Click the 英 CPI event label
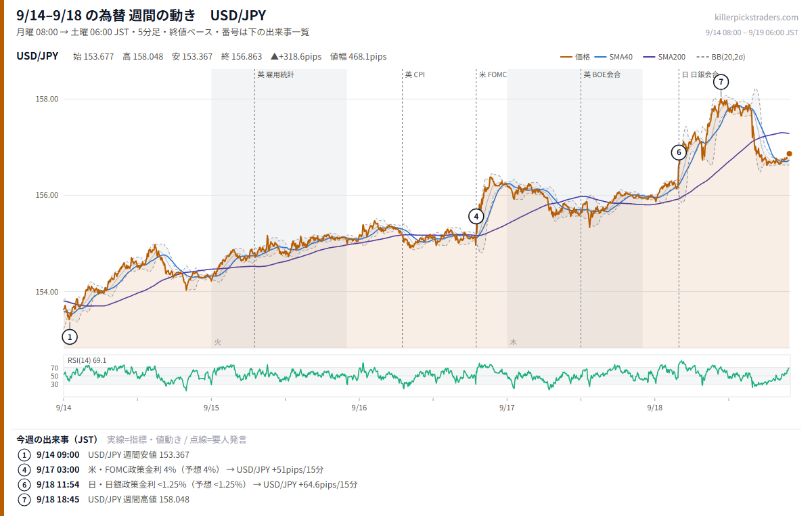This screenshot has width=812, height=516. [415, 74]
